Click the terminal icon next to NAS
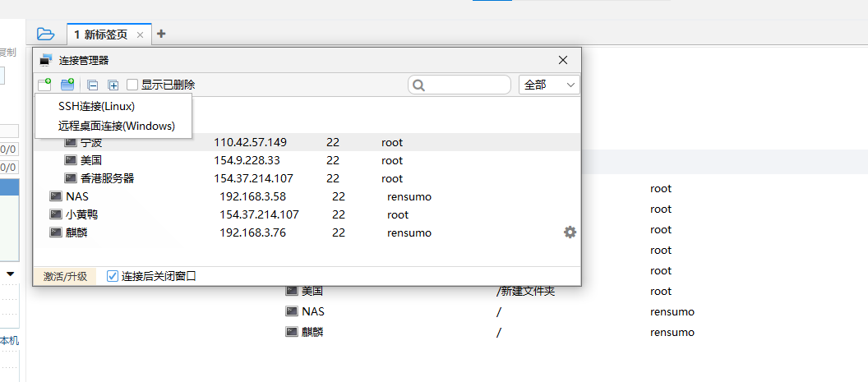 [56, 196]
